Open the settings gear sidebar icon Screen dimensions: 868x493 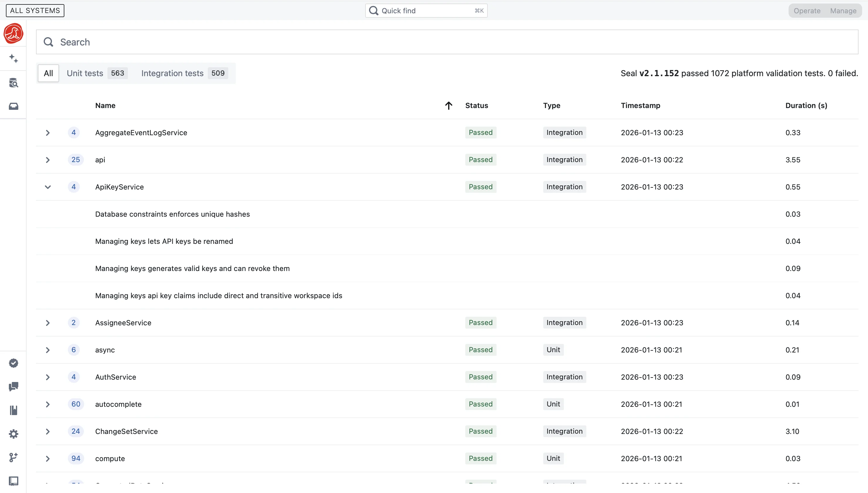pyautogui.click(x=14, y=434)
